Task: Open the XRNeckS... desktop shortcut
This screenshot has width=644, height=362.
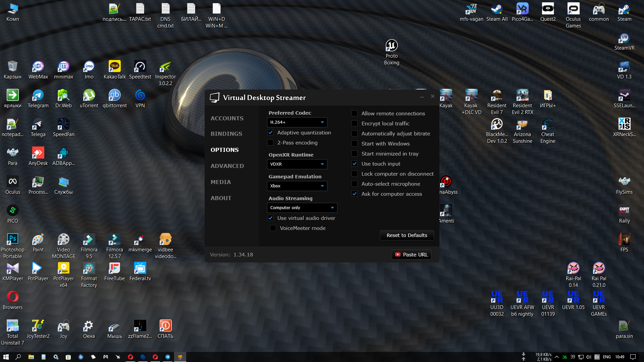Action: point(624,127)
